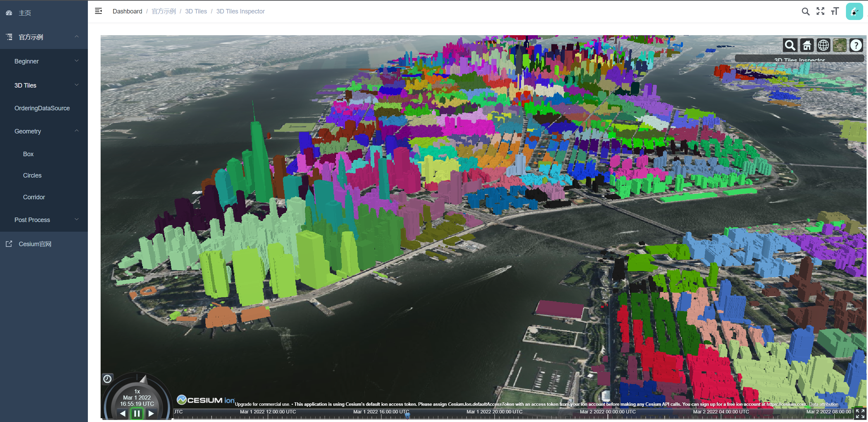The width and height of the screenshot is (868, 422).
Task: Open the font size setting icon
Action: tap(835, 11)
